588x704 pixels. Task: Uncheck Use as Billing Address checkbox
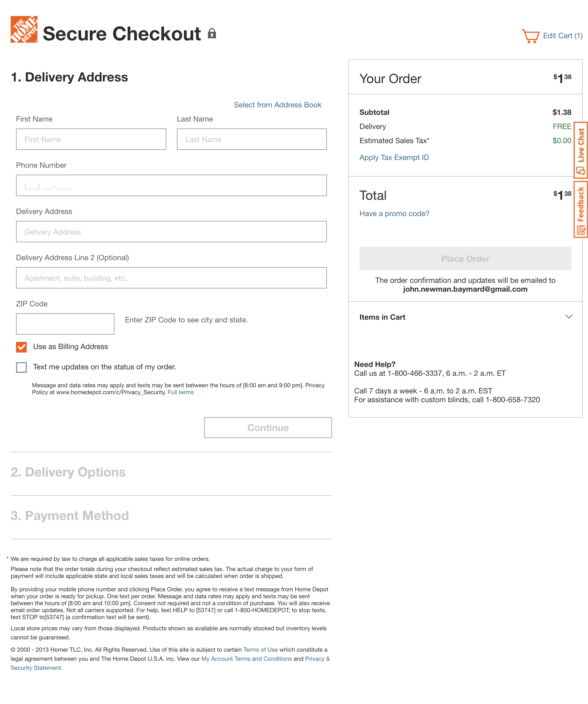21,347
